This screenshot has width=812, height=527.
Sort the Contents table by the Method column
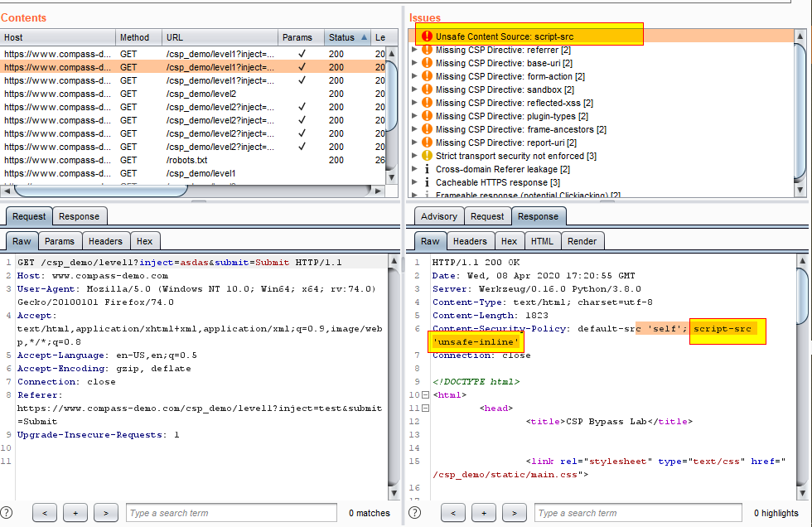click(138, 37)
